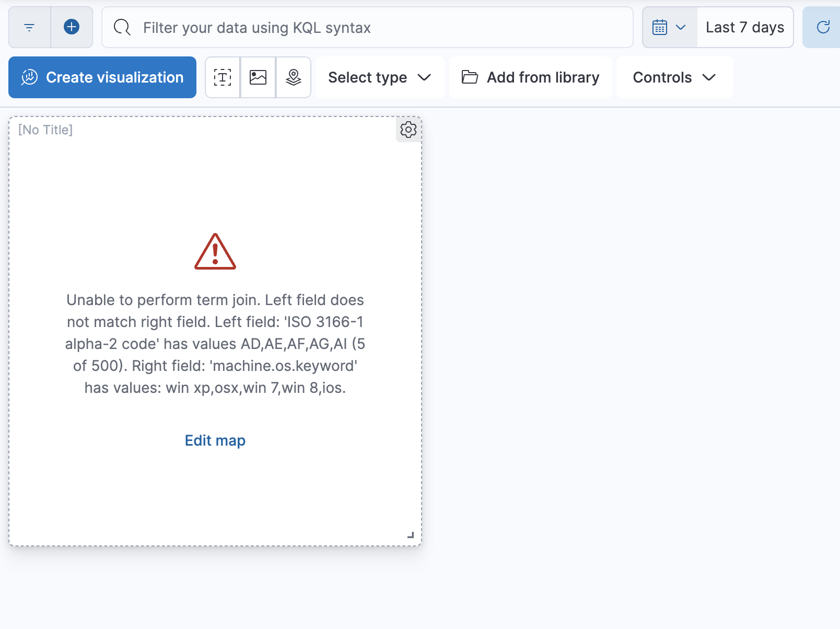The width and height of the screenshot is (840, 629).
Task: Open the Select type dropdown
Action: (380, 77)
